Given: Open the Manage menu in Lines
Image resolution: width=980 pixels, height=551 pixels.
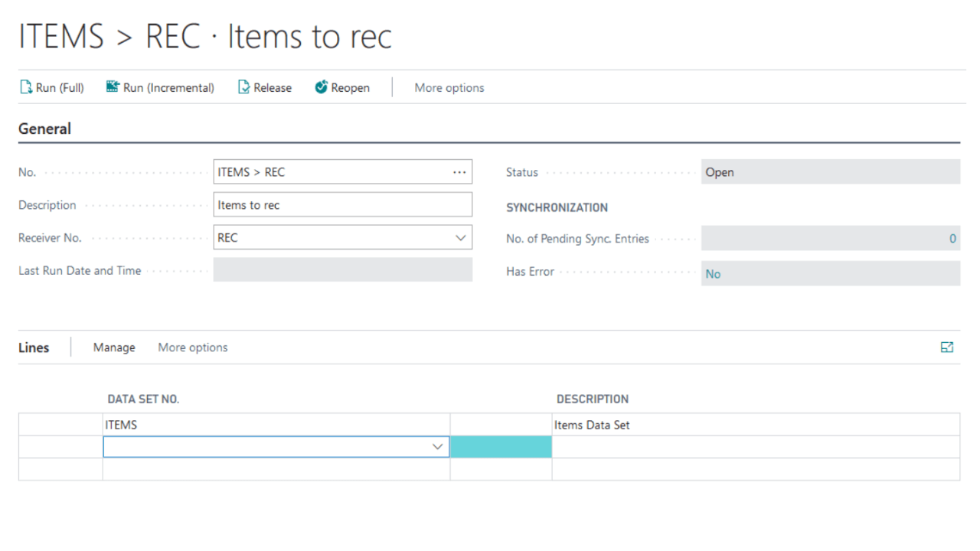Looking at the screenshot, I should click(x=114, y=347).
